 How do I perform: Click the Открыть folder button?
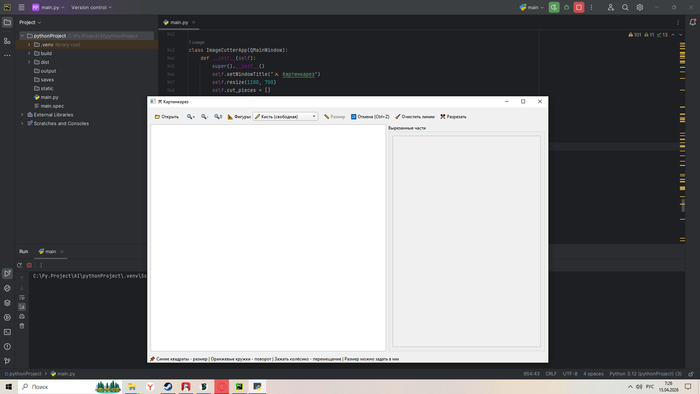coord(167,116)
